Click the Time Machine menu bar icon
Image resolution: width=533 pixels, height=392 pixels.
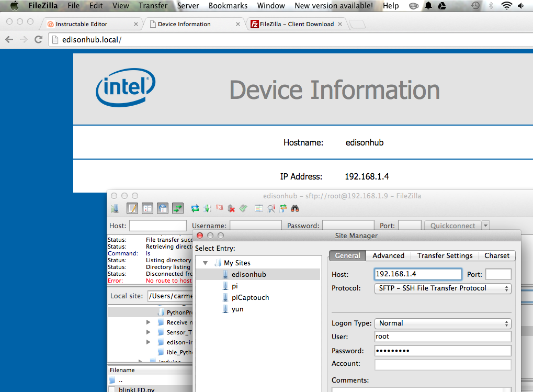pos(475,5)
